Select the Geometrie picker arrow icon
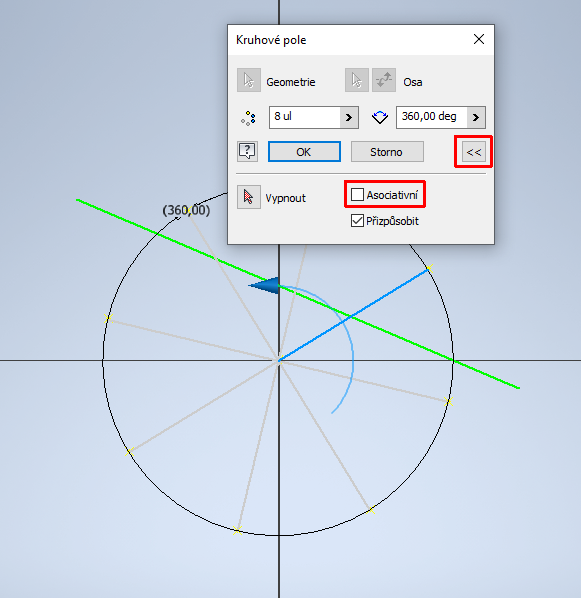This screenshot has height=598, width=581. coord(249,80)
